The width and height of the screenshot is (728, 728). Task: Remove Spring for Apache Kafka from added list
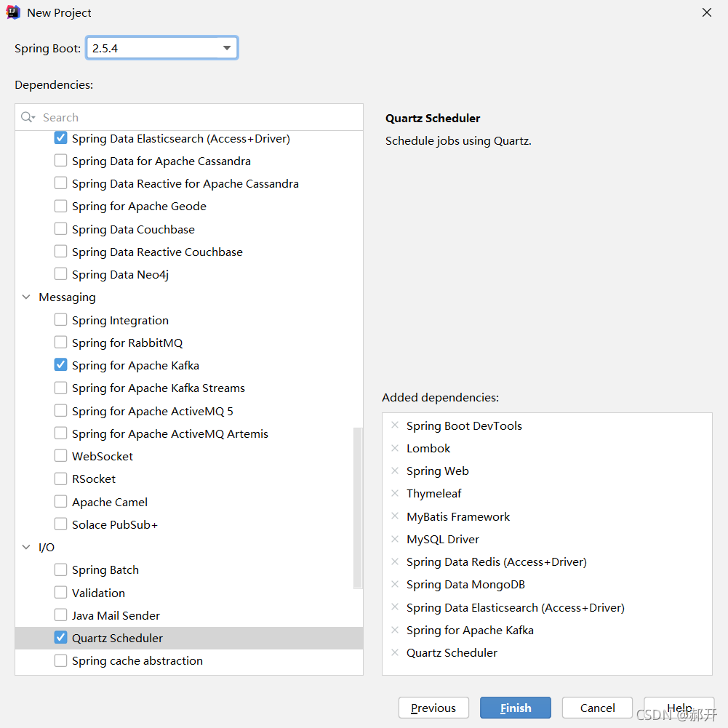pyautogui.click(x=395, y=630)
